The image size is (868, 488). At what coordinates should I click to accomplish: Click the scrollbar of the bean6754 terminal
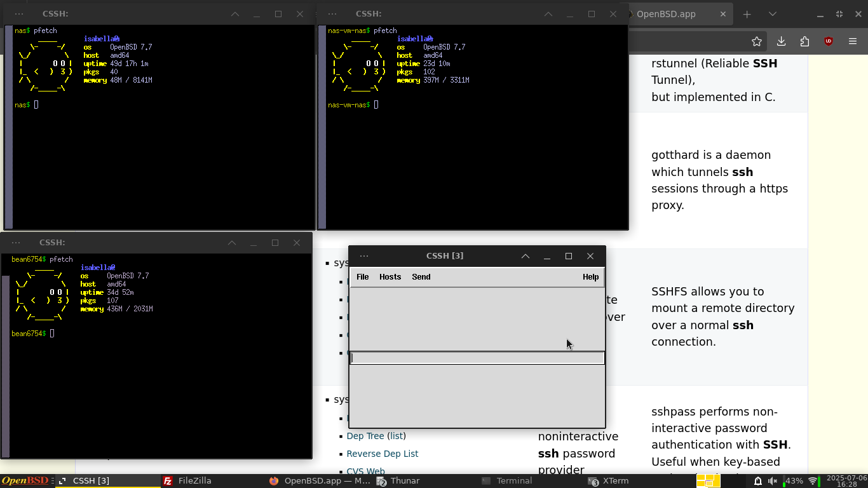(6, 356)
